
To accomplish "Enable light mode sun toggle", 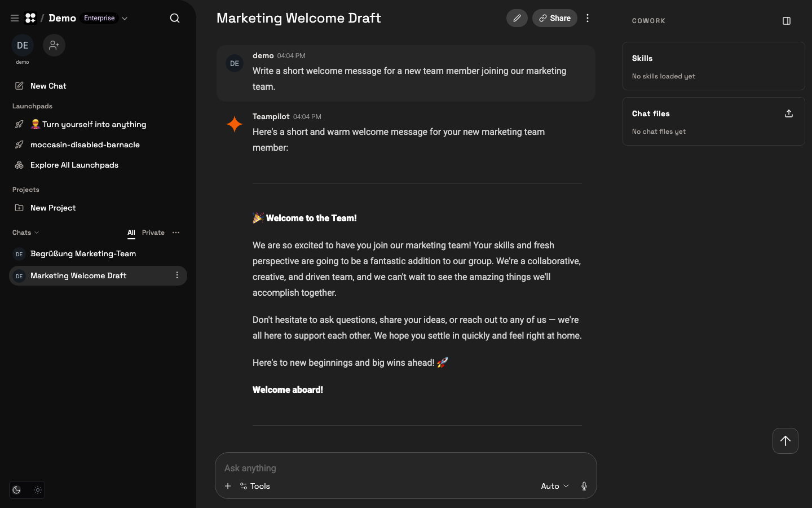I will tap(38, 490).
